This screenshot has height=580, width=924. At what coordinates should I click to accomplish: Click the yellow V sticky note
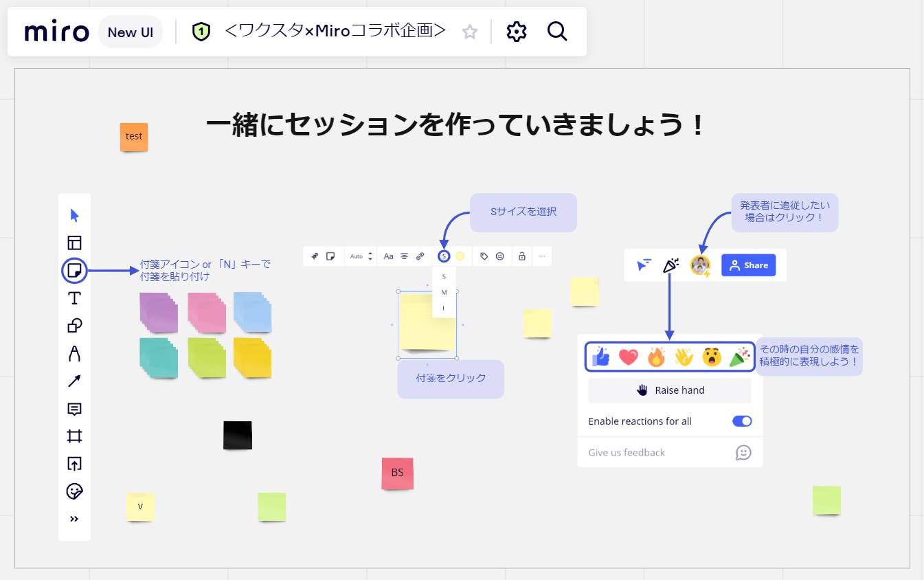140,506
